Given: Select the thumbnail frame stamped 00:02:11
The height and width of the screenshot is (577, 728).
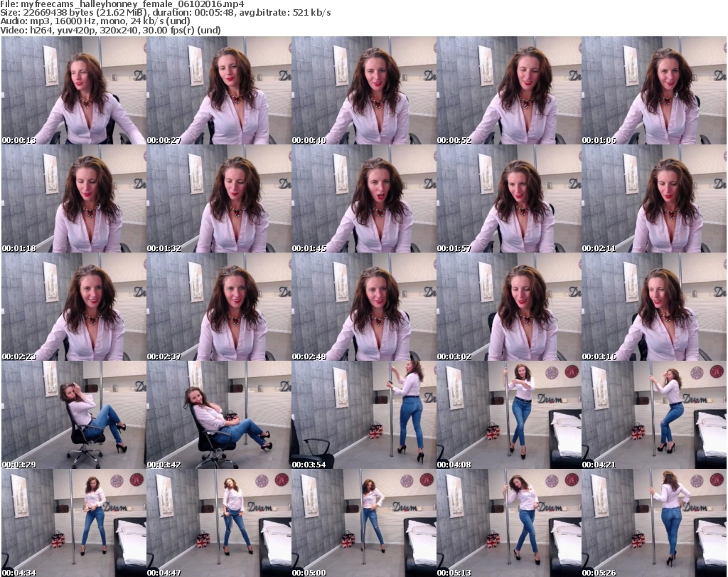Looking at the screenshot, I should [x=654, y=198].
